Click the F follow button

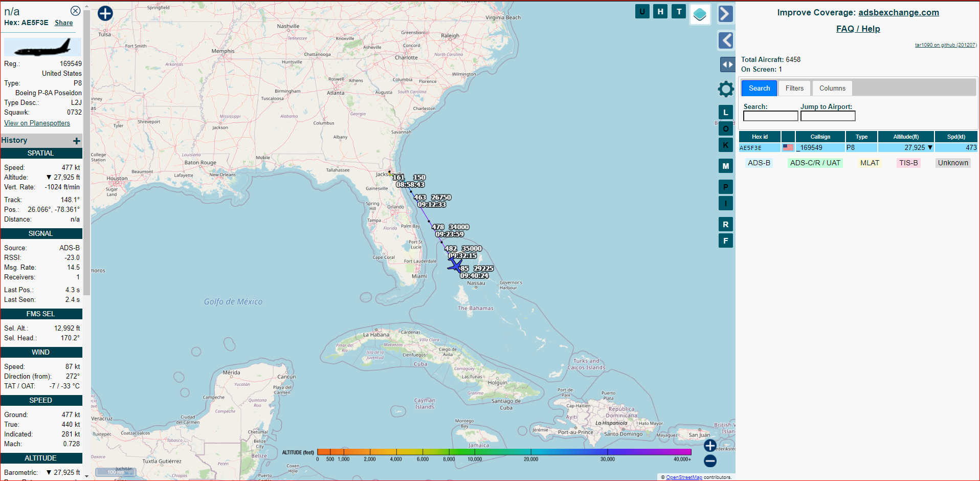coord(726,240)
